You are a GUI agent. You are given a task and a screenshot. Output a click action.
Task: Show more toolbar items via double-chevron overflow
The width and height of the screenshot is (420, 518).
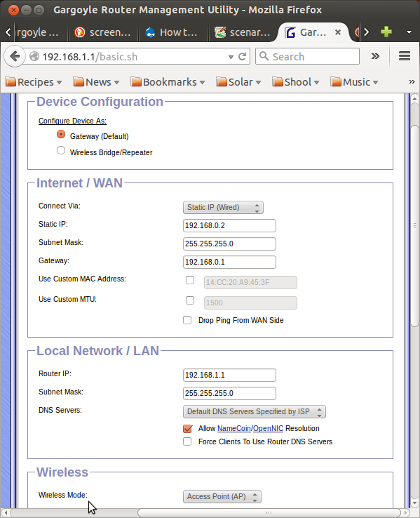pos(375,56)
